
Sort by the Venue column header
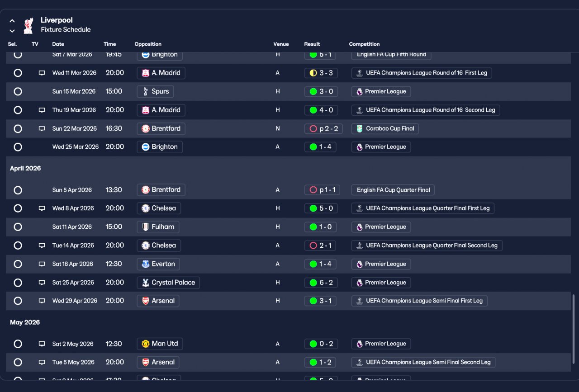click(x=281, y=44)
